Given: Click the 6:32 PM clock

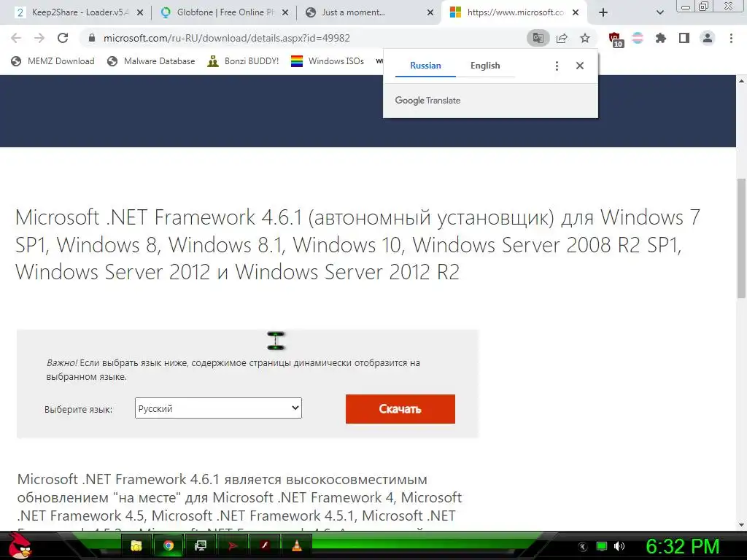Looking at the screenshot, I should tap(682, 547).
